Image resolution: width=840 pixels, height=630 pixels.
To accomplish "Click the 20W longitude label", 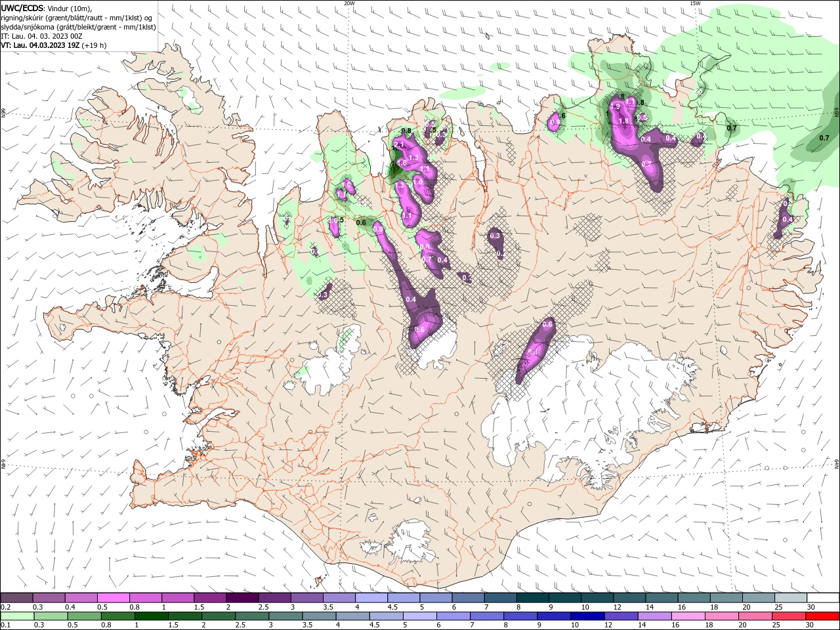I will tap(349, 3).
